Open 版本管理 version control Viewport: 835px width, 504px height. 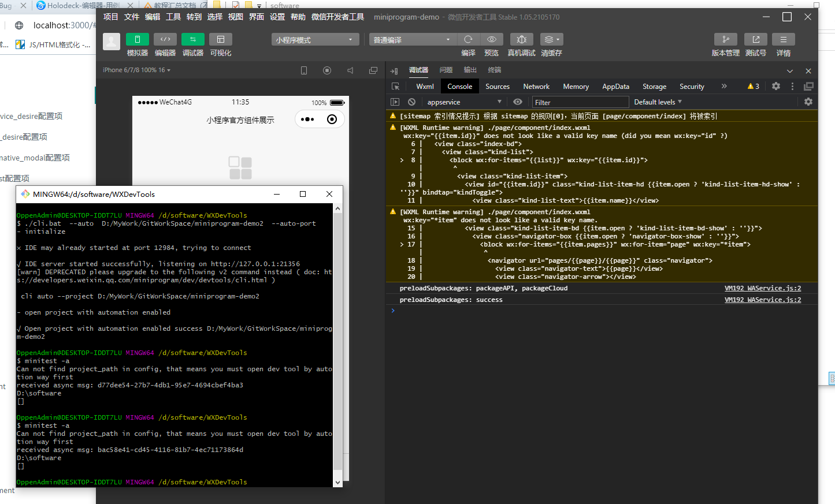tap(726, 39)
